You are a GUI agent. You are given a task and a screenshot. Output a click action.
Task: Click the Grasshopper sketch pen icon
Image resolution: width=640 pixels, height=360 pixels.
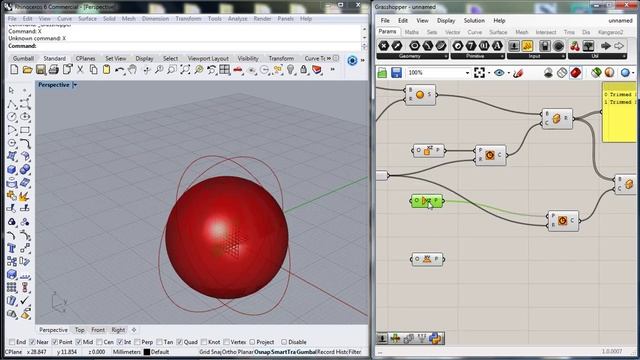point(518,73)
